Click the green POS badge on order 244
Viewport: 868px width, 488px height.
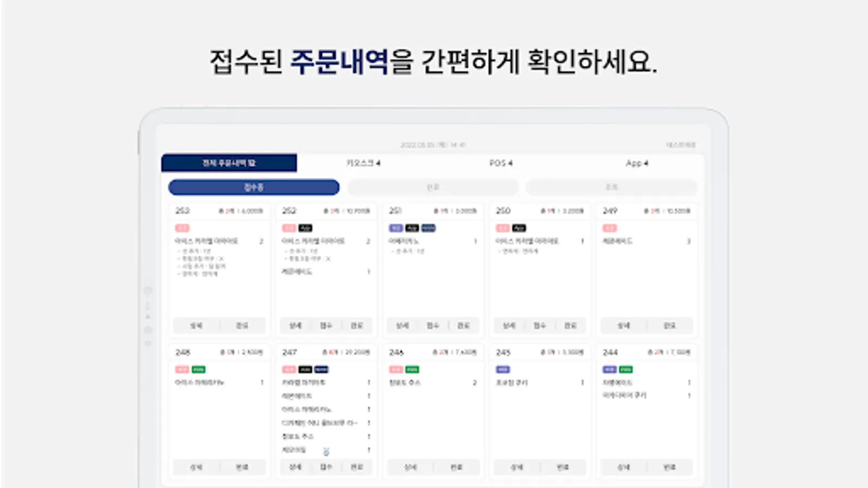(626, 370)
